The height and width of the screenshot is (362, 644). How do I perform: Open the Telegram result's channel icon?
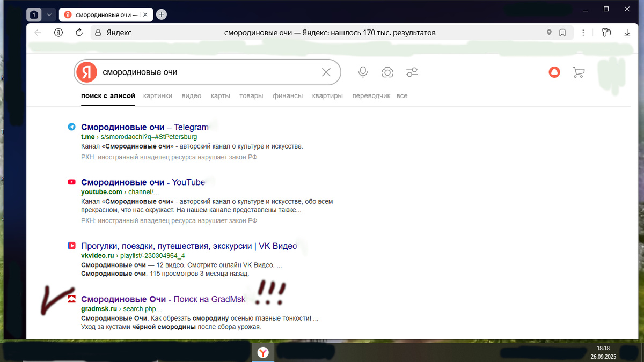(71, 127)
